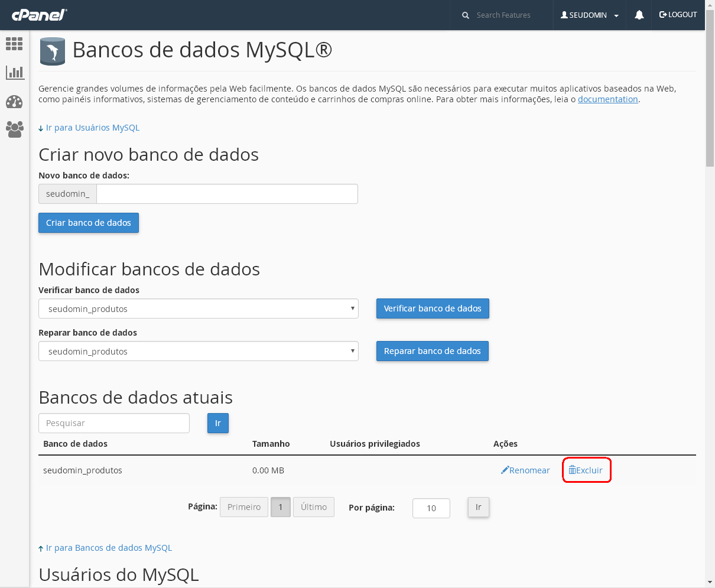This screenshot has height=588, width=715.
Task: Open the Verificar banco de dados dropdown
Action: click(199, 308)
